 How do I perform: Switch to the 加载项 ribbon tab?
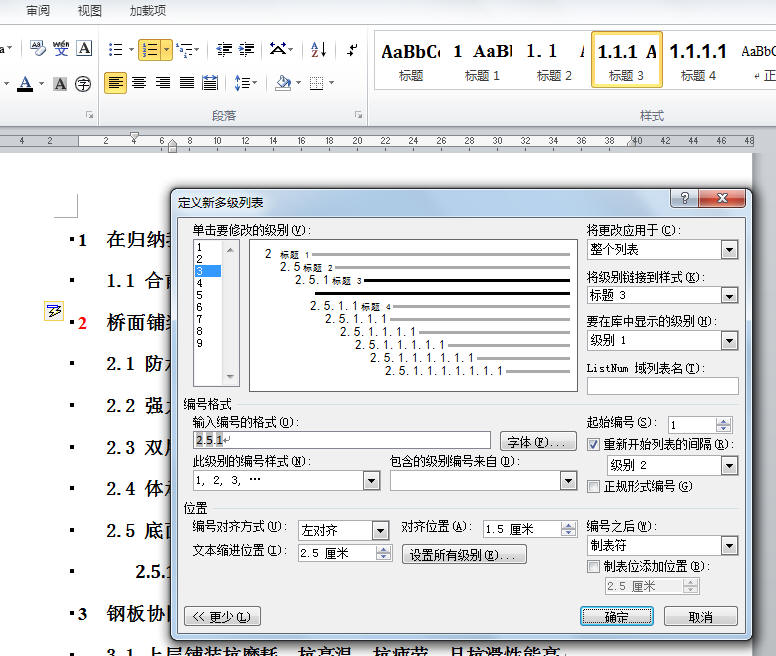pyautogui.click(x=147, y=10)
